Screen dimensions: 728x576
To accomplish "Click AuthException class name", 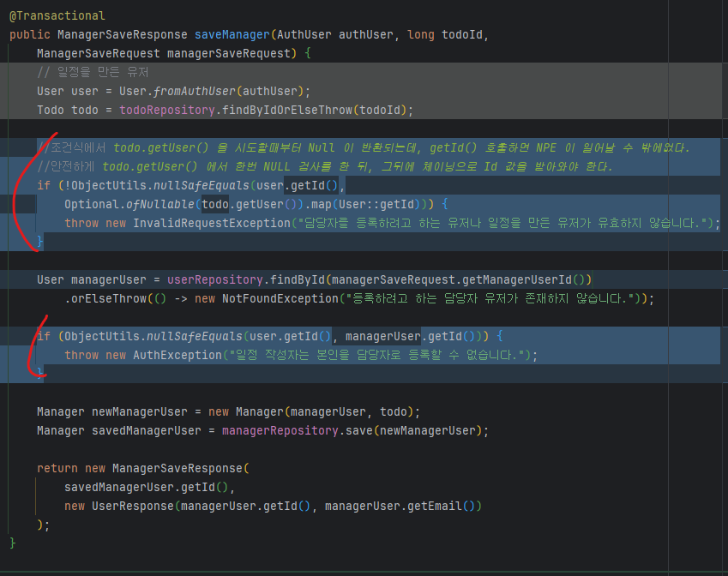I will pyautogui.click(x=177, y=355).
